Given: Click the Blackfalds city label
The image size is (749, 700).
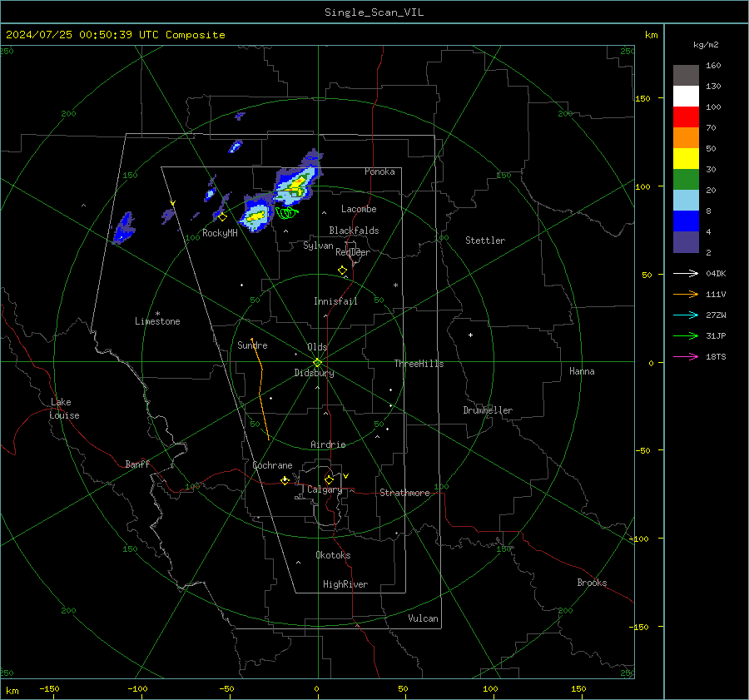Looking at the screenshot, I should point(354,231).
